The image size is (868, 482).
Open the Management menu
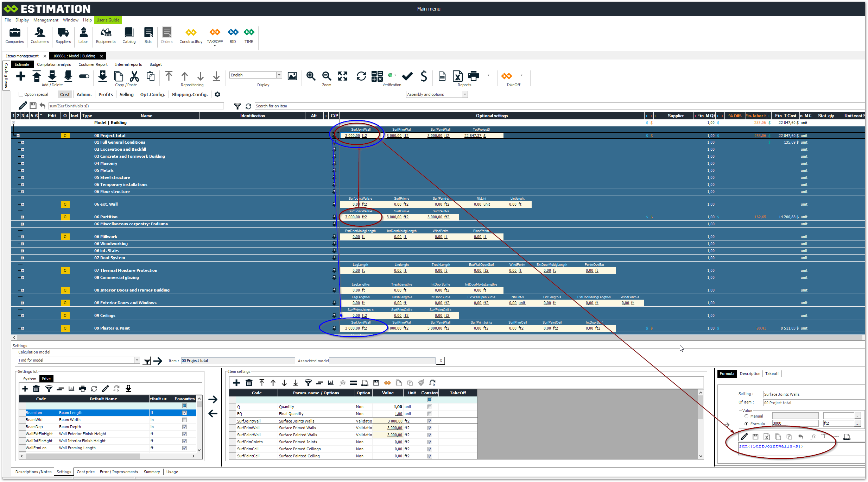tap(46, 20)
